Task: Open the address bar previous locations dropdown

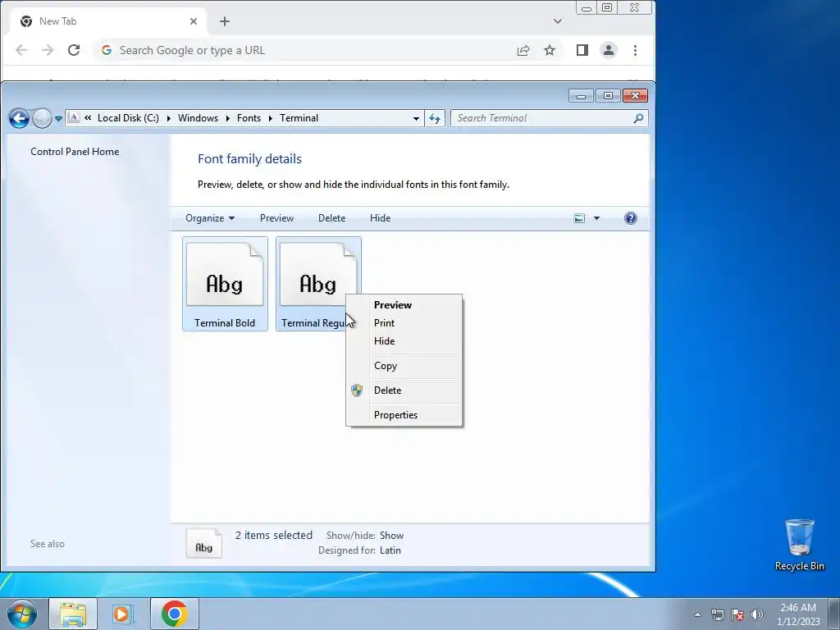Action: 416,118
